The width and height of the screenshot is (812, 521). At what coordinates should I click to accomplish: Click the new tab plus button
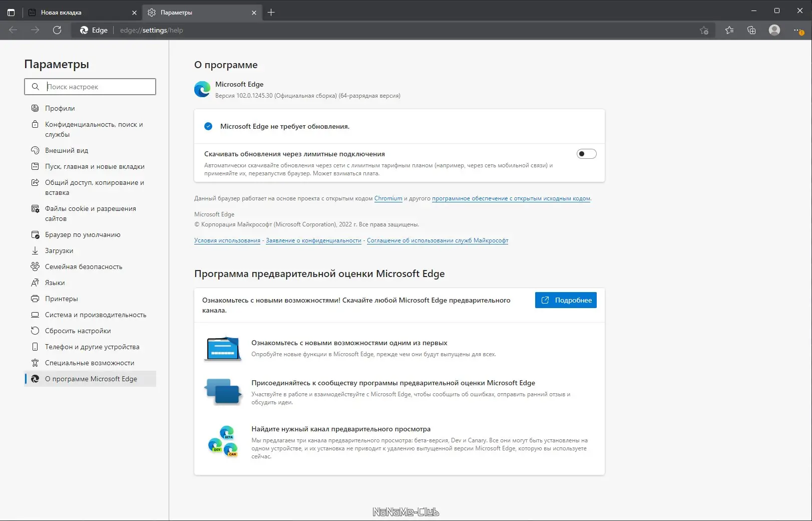click(271, 13)
